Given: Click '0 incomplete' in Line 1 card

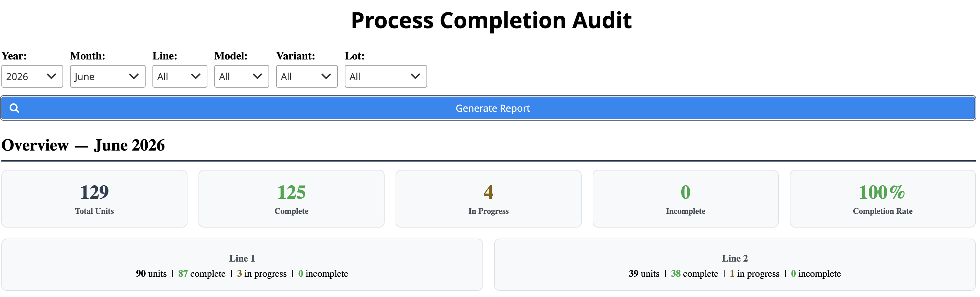Looking at the screenshot, I should [x=323, y=274].
